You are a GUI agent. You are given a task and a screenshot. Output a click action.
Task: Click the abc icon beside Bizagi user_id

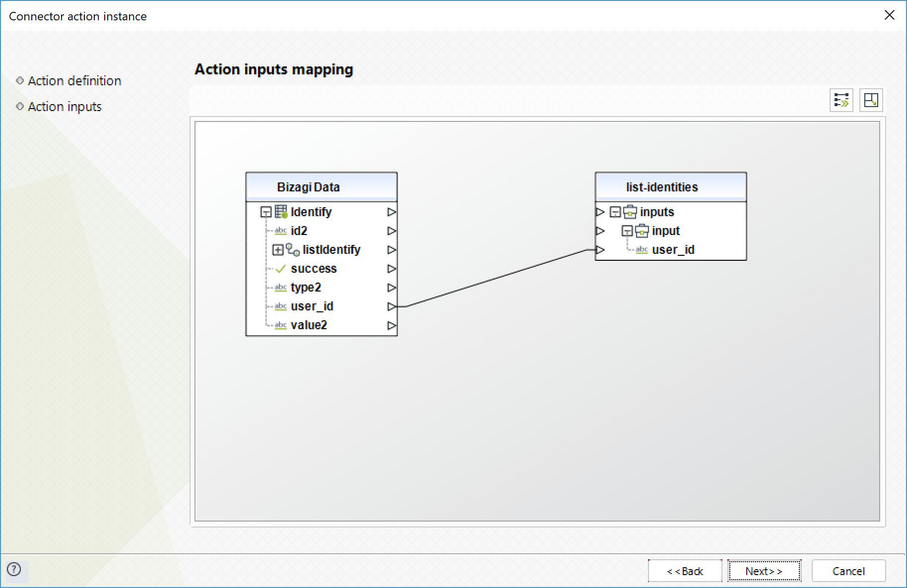(280, 306)
